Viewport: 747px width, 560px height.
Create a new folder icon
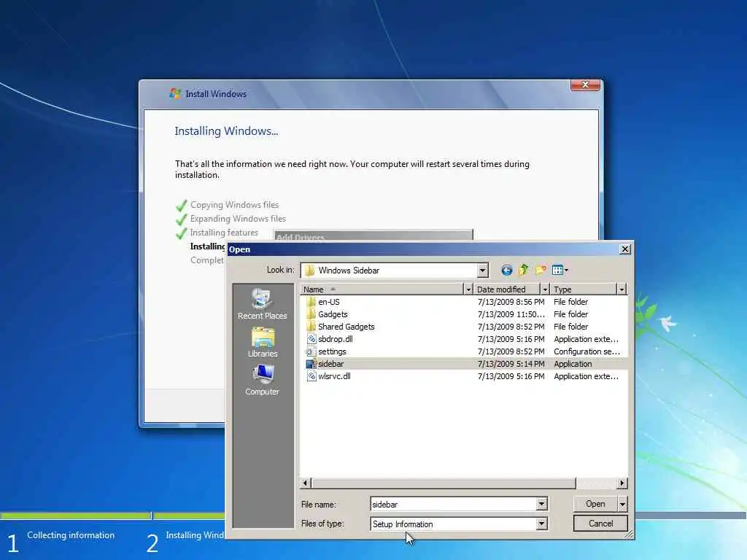click(x=541, y=271)
